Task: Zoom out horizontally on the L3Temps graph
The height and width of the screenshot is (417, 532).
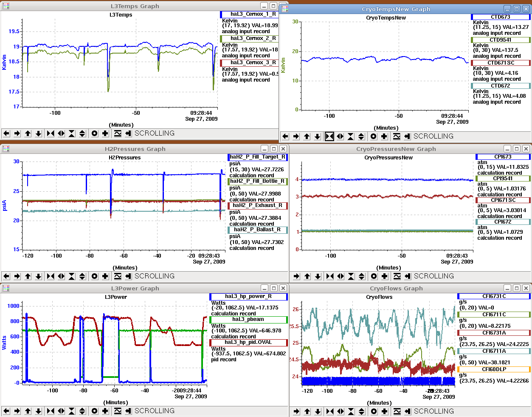Action: coord(61,133)
